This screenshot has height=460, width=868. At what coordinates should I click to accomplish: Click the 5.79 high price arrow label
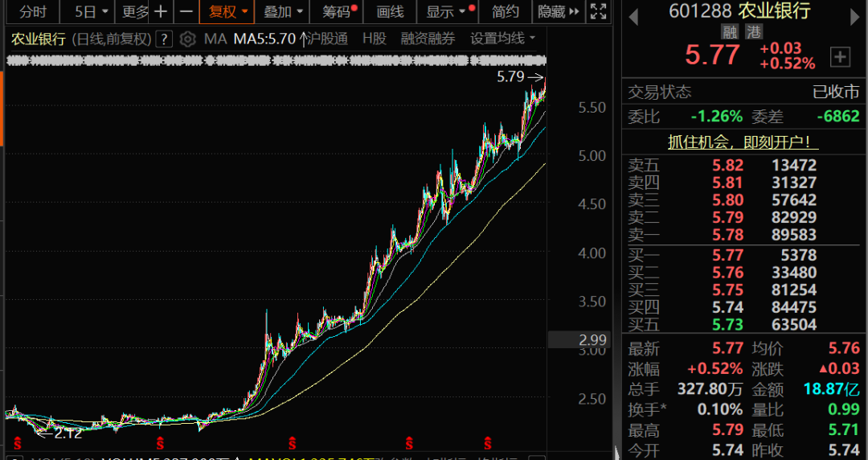point(520,76)
